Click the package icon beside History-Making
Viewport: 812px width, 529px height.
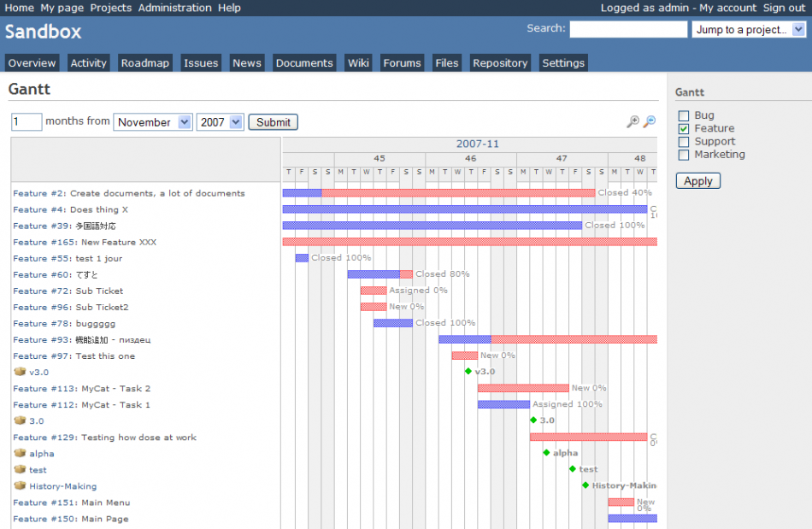[20, 485]
